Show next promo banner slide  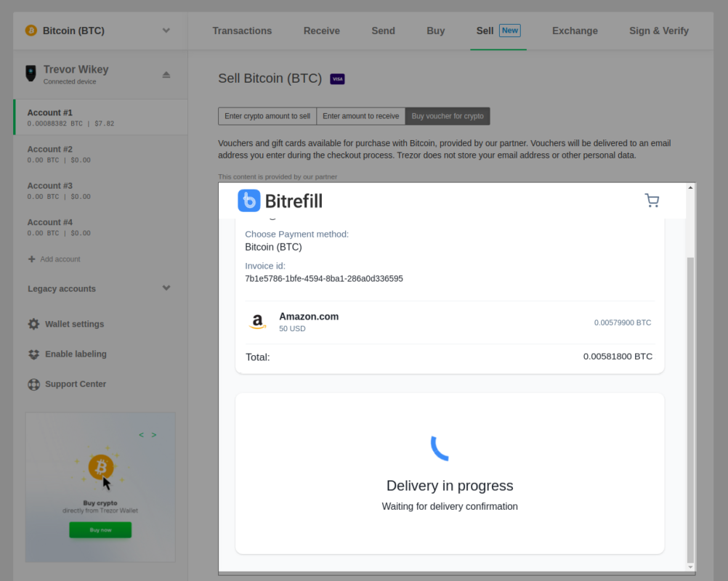coord(154,435)
